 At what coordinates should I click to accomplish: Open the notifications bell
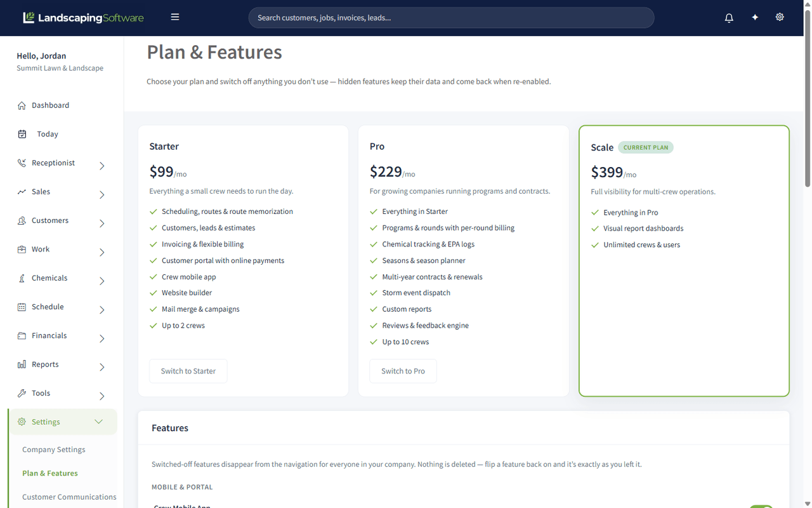(729, 18)
